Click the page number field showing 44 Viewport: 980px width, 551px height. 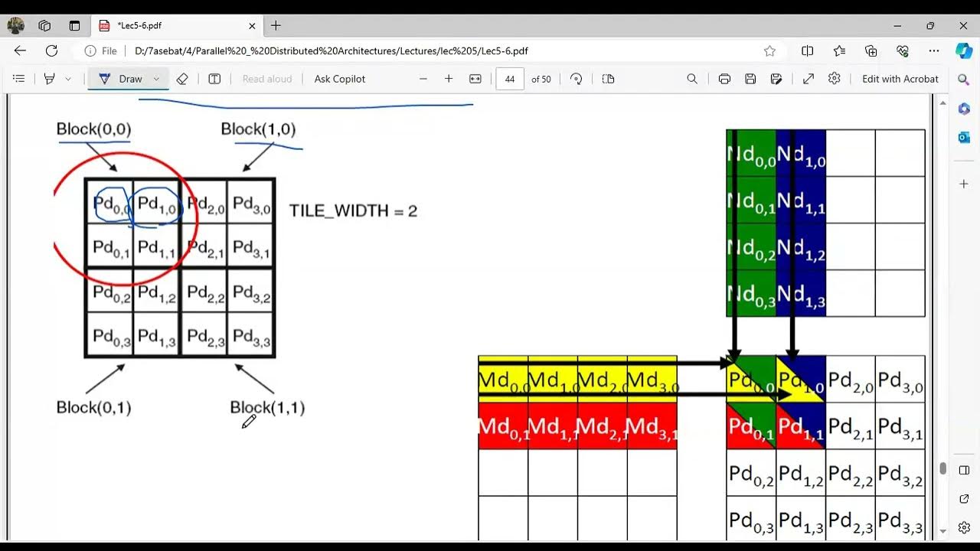tap(510, 79)
